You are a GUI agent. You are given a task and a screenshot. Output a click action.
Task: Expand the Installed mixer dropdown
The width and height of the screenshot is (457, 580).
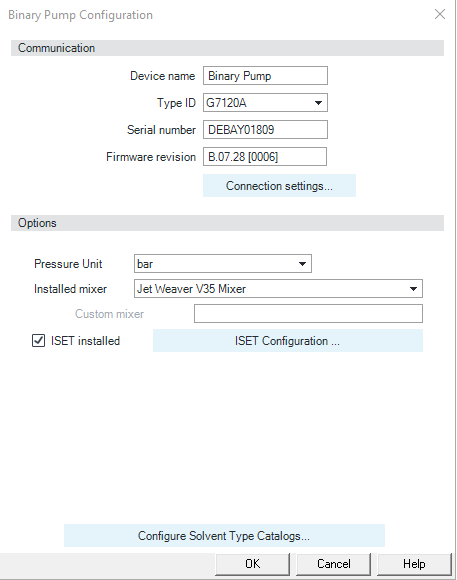tap(278, 289)
